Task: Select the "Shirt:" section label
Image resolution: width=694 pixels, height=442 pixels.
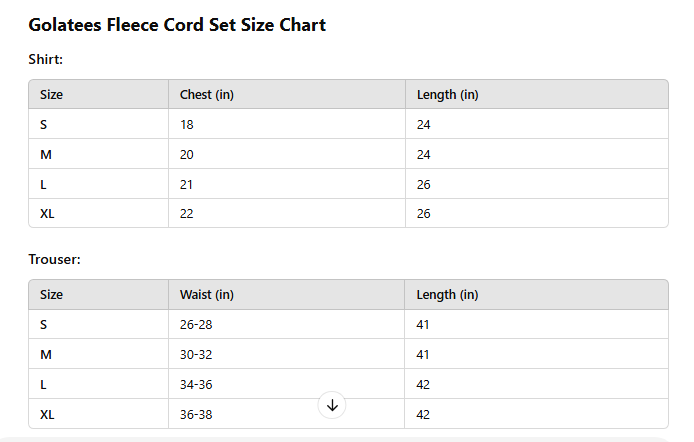Action: click(46, 60)
